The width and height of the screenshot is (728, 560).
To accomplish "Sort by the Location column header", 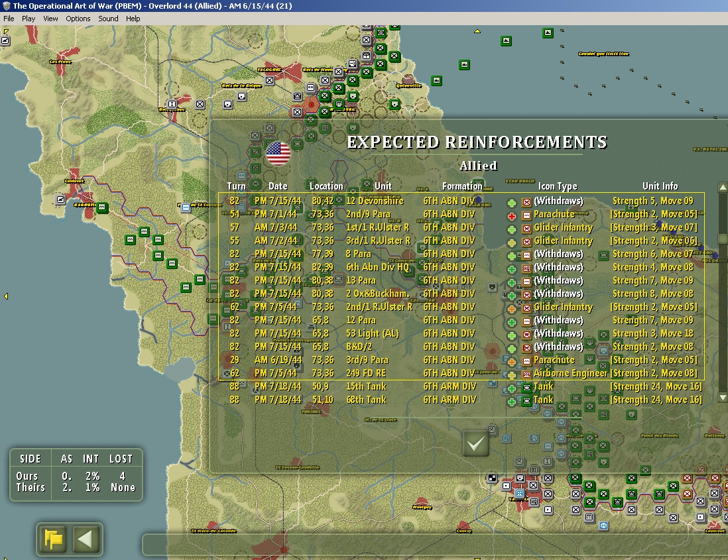I will tap(326, 186).
